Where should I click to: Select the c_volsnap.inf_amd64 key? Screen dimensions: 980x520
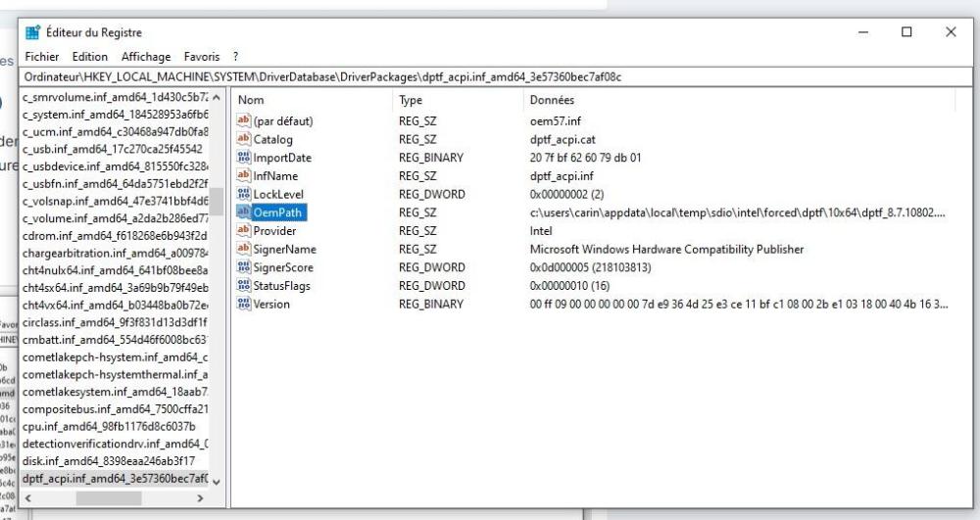click(x=115, y=201)
